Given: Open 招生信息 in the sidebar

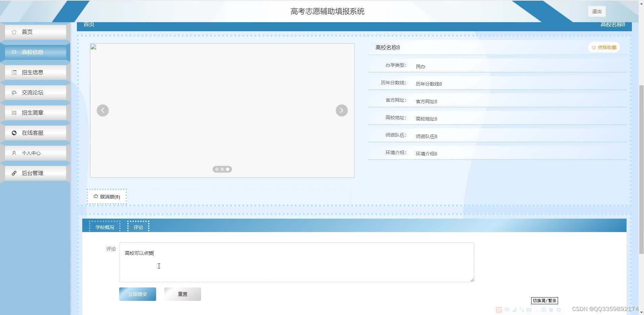Looking at the screenshot, I should coord(36,72).
